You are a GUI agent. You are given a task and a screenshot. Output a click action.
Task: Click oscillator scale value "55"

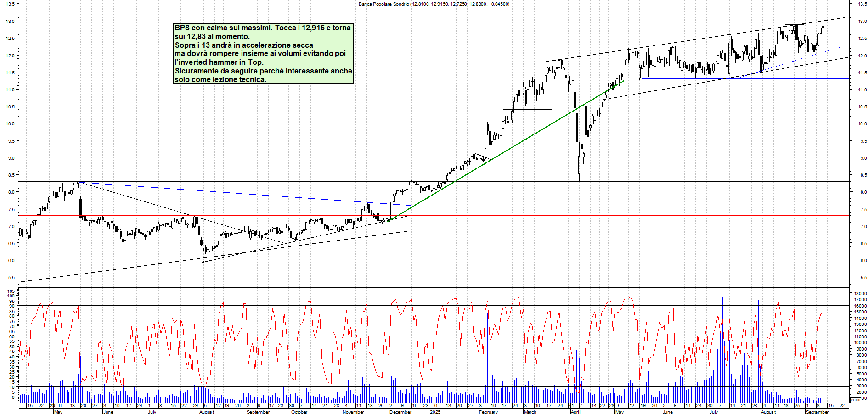click(12, 341)
